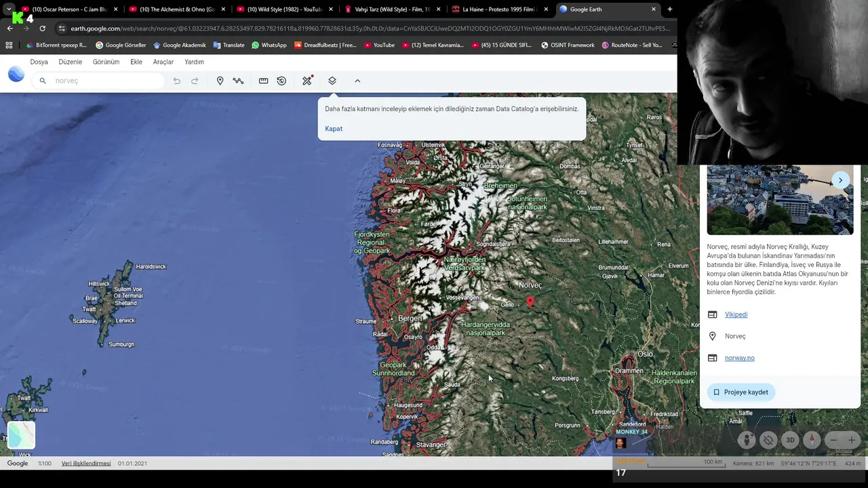Open the Düzenle menu

point(71,62)
